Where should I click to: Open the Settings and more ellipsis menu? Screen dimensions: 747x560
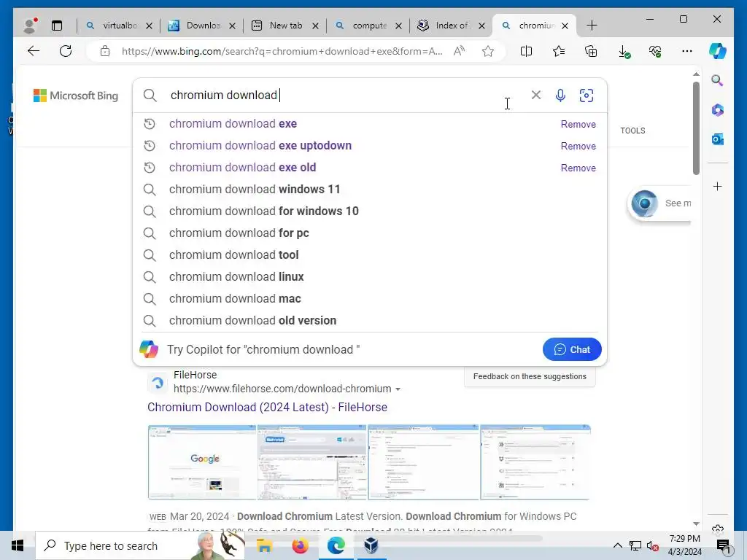[x=687, y=51]
